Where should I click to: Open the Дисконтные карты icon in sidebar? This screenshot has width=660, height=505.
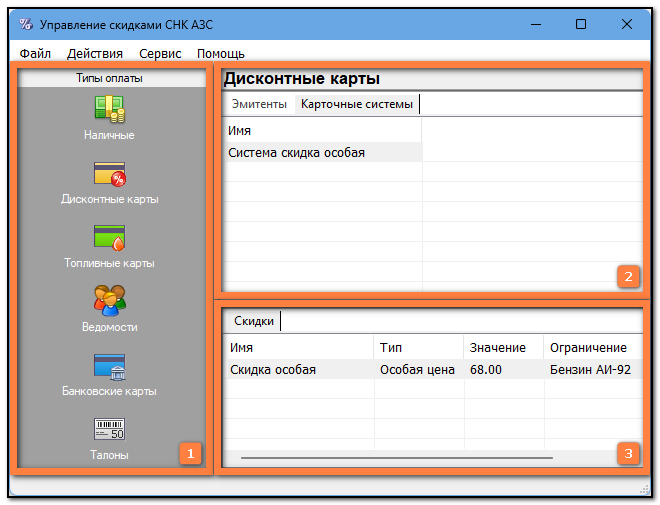[x=109, y=174]
